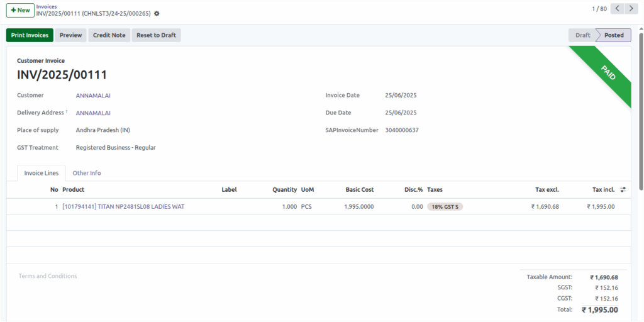Viewport: 644px width, 322px height.
Task: Switch to the Other Info tab
Action: tap(87, 173)
